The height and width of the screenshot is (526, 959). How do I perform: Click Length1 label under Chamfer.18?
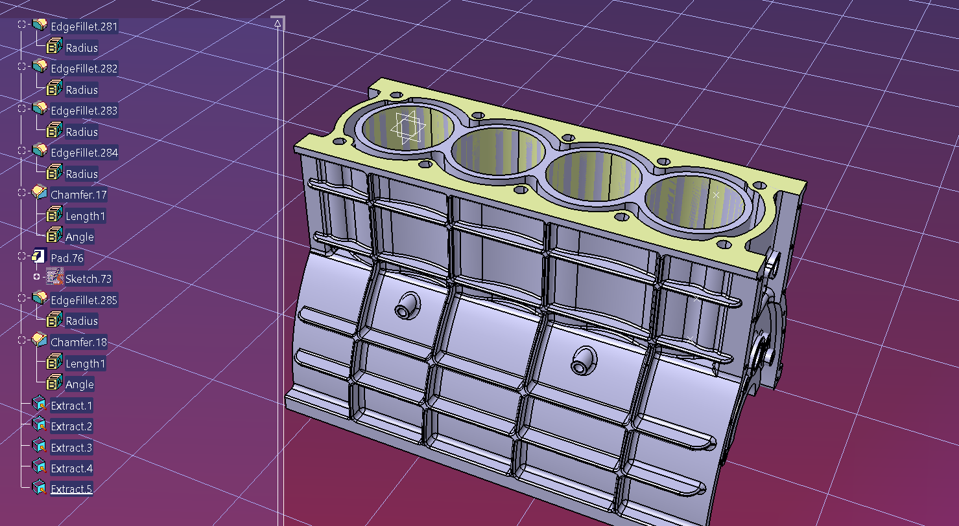click(x=85, y=364)
